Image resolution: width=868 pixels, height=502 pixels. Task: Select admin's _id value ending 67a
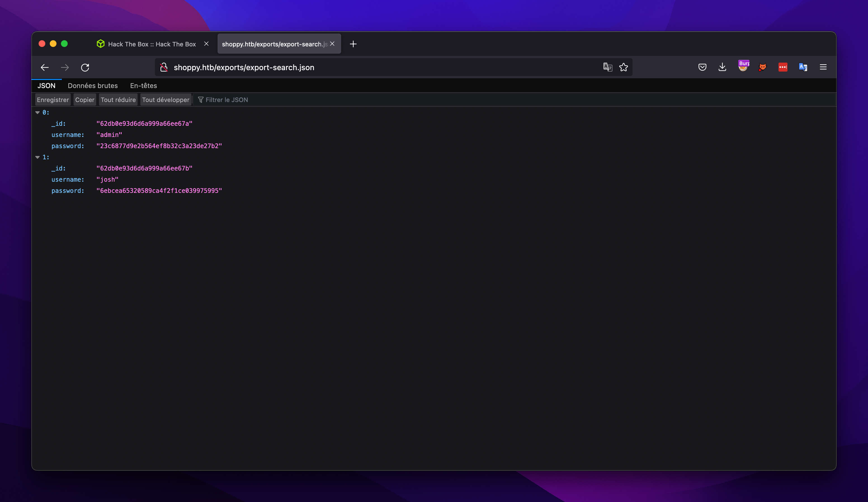(x=144, y=124)
